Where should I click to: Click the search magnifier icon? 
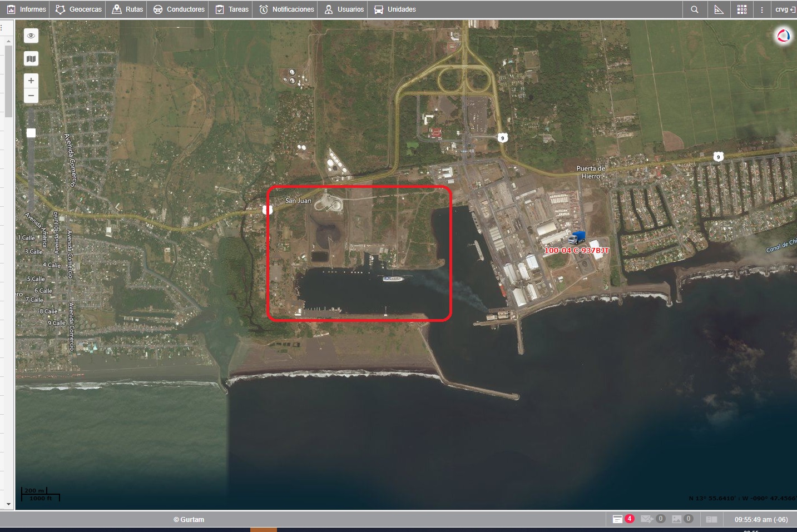694,9
